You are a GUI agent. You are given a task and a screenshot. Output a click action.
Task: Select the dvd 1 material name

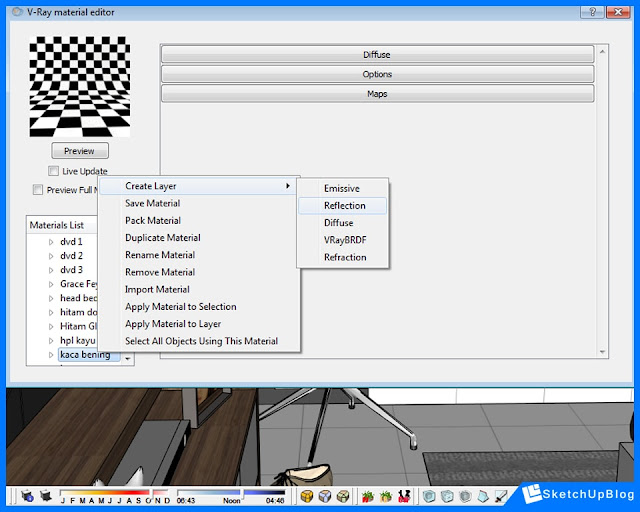(x=71, y=242)
